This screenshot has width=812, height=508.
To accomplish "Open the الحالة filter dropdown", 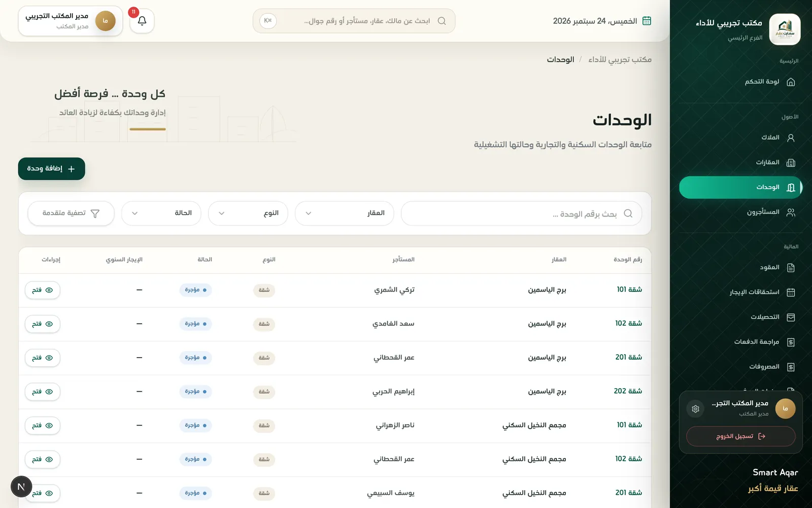I will tap(161, 213).
